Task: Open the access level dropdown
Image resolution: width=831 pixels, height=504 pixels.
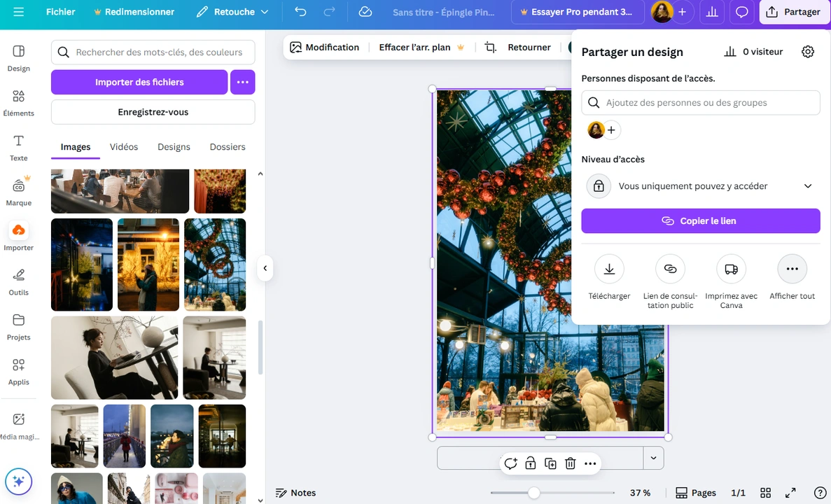Action: pyautogui.click(x=700, y=185)
